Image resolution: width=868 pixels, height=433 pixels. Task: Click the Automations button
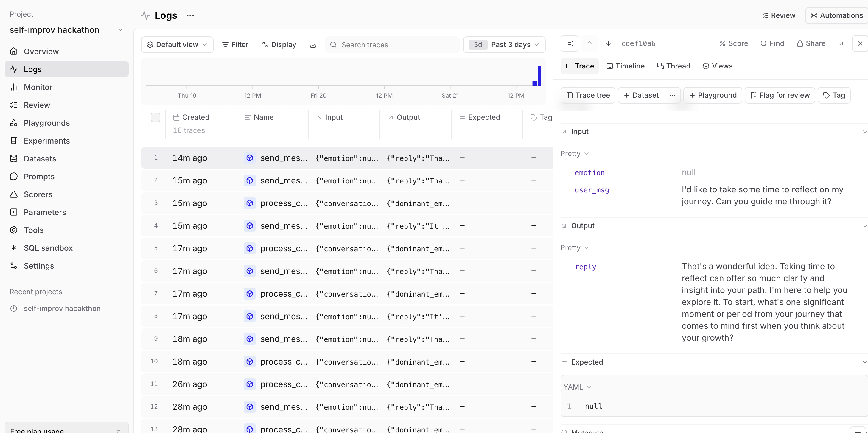pos(837,15)
